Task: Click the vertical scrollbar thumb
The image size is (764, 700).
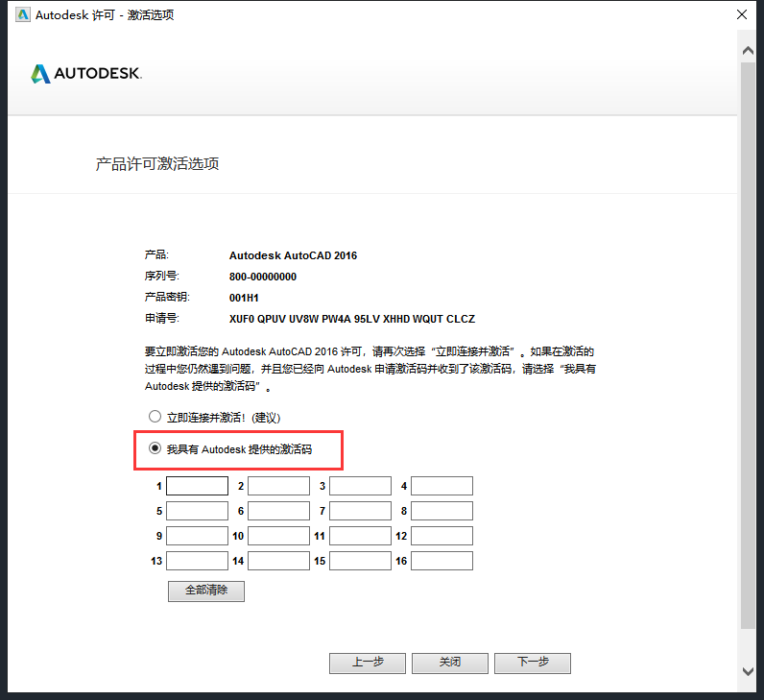Action: click(x=748, y=345)
